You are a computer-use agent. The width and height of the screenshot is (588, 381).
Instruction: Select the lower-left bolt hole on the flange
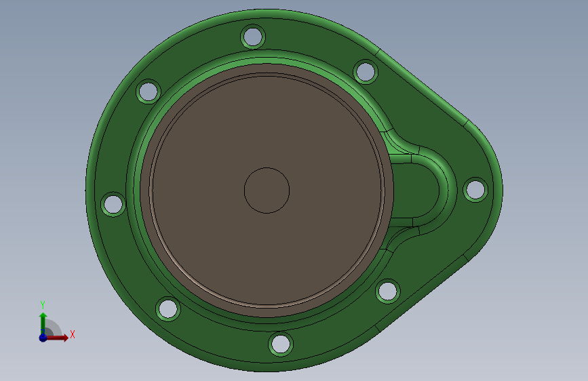[x=168, y=309]
